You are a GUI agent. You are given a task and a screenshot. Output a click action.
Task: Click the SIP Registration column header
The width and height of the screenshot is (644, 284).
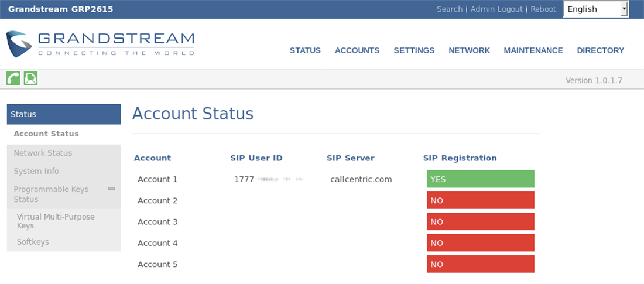(460, 158)
